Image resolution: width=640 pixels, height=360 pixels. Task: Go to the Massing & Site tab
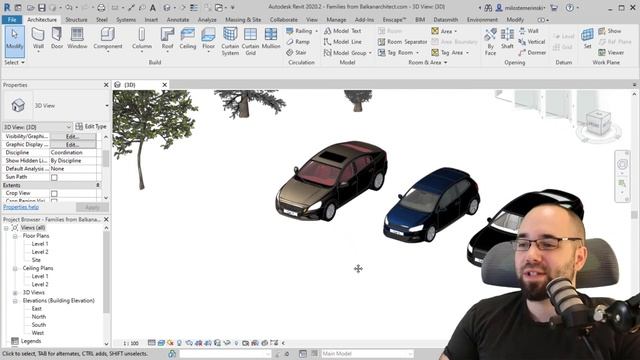pyautogui.click(x=243, y=20)
